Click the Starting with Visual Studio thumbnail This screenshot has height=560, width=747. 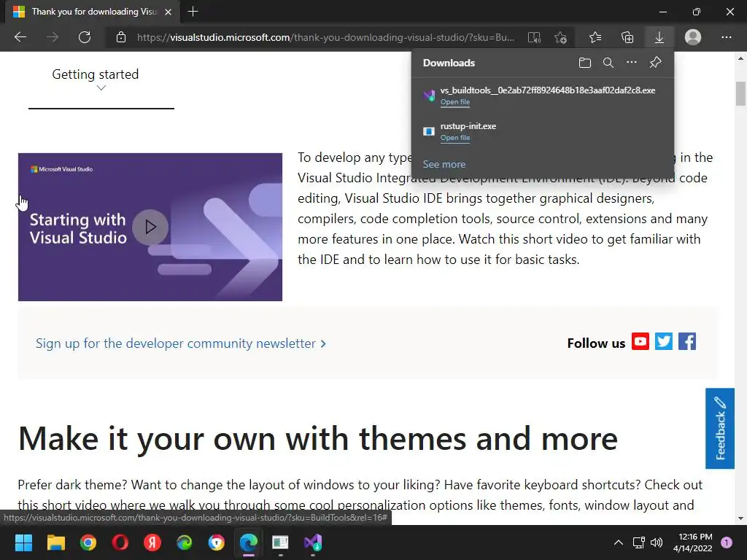pos(150,227)
